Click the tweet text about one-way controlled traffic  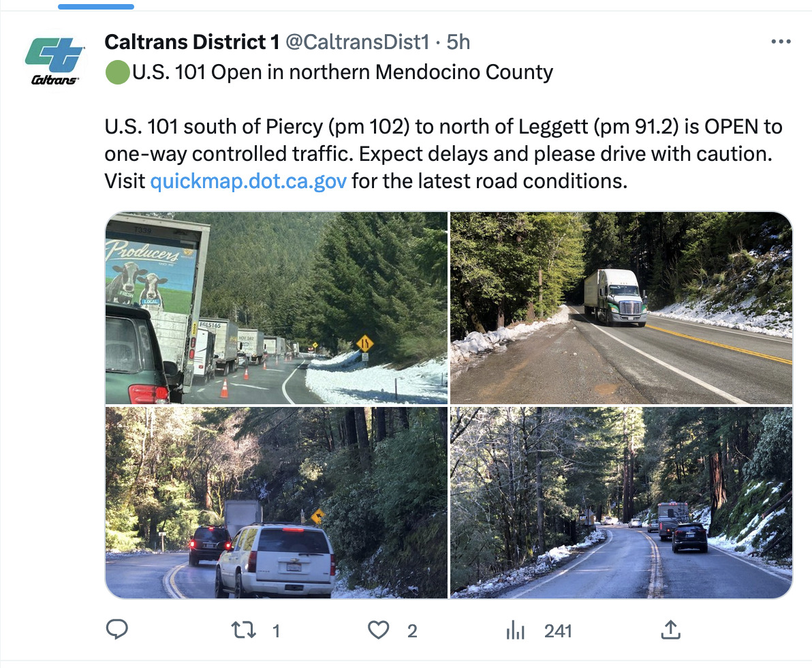(x=443, y=154)
